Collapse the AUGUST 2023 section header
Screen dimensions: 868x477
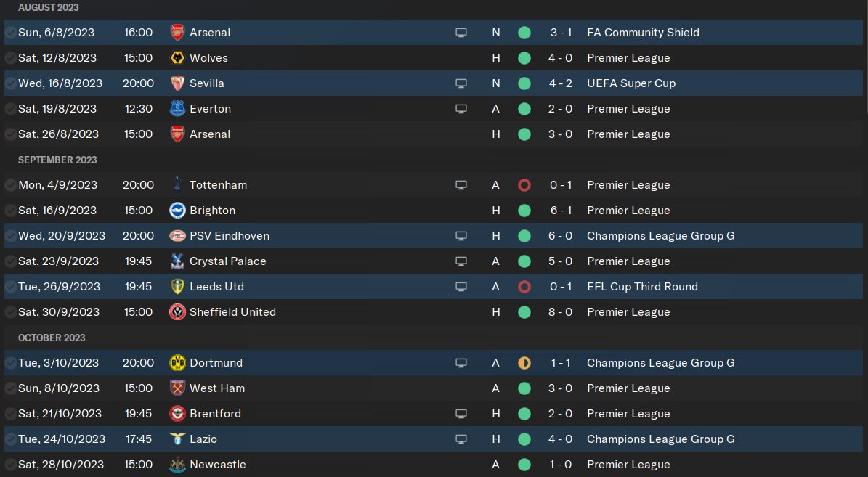pos(49,7)
